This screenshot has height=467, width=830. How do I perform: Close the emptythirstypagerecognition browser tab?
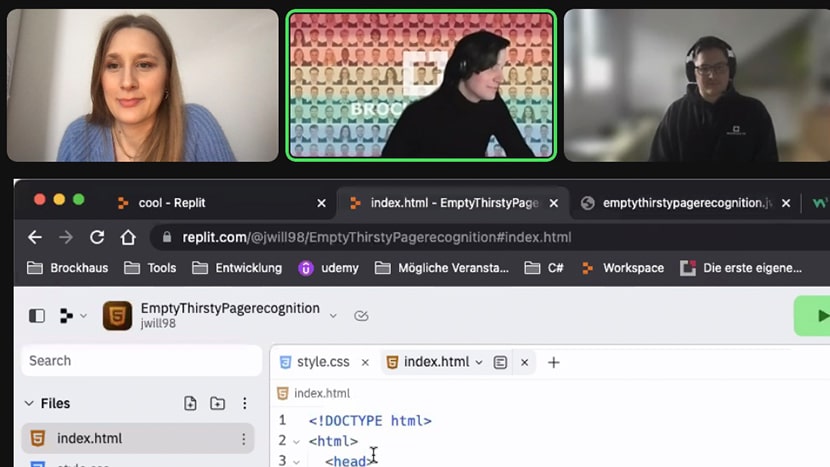coord(786,203)
